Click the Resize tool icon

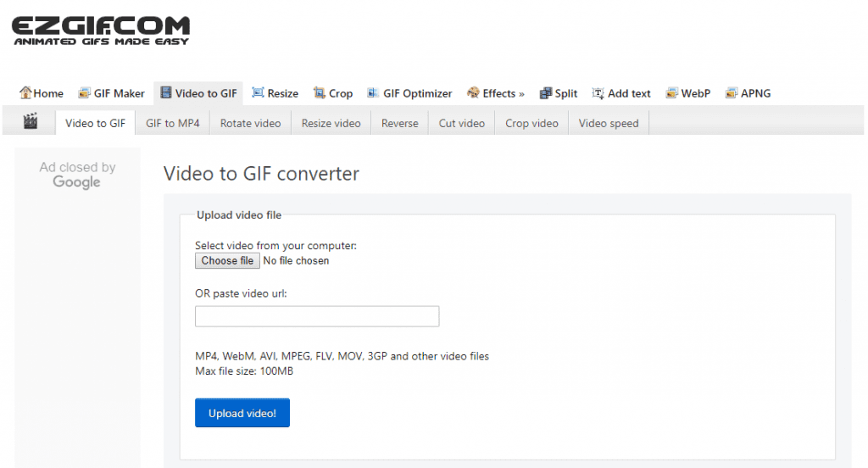259,93
